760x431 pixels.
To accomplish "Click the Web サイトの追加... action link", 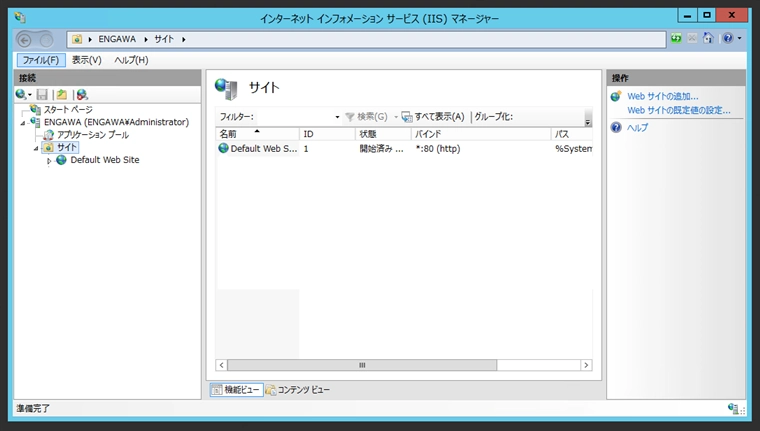I will tap(663, 96).
